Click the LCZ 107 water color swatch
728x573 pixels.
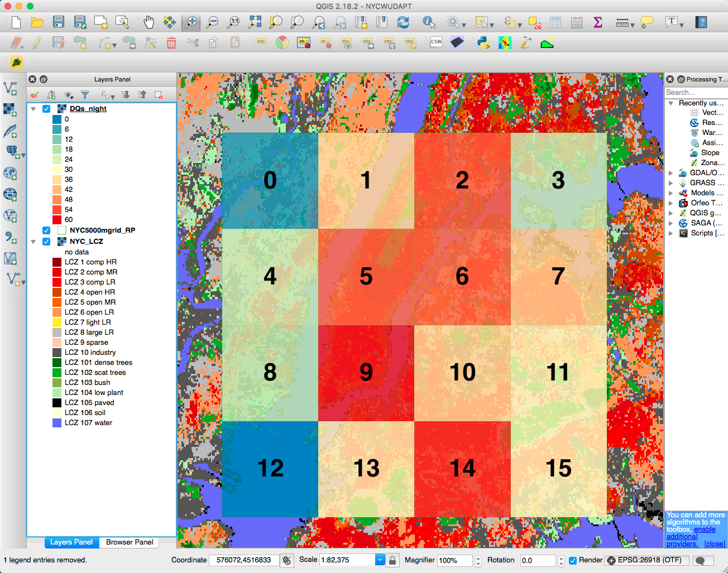(x=57, y=423)
